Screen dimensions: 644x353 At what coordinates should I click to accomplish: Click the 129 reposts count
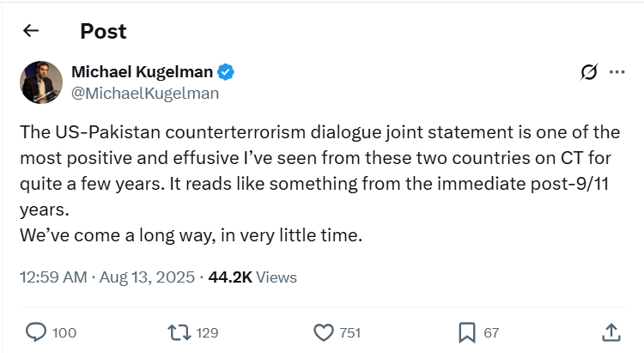(x=207, y=333)
